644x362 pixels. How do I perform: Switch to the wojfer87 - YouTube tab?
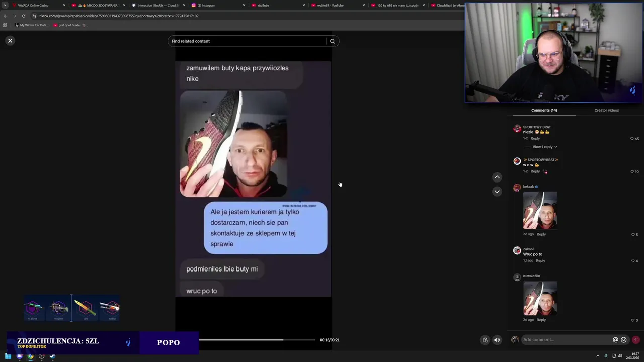337,5
